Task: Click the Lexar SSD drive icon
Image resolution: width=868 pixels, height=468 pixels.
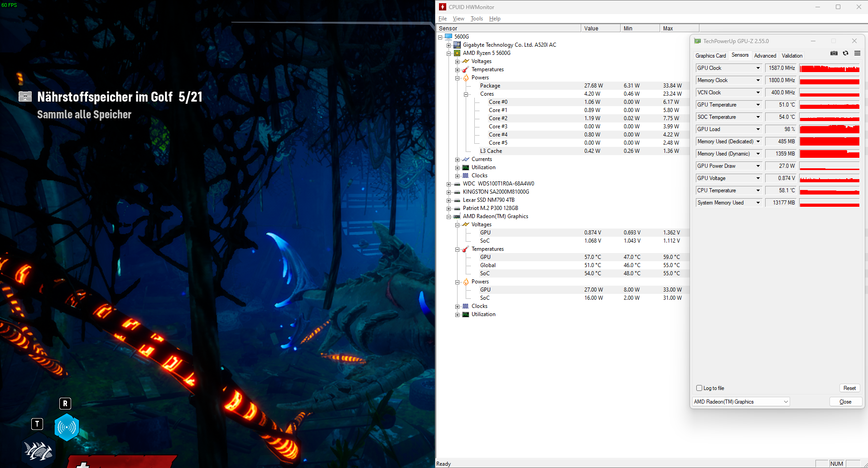Action: click(457, 200)
